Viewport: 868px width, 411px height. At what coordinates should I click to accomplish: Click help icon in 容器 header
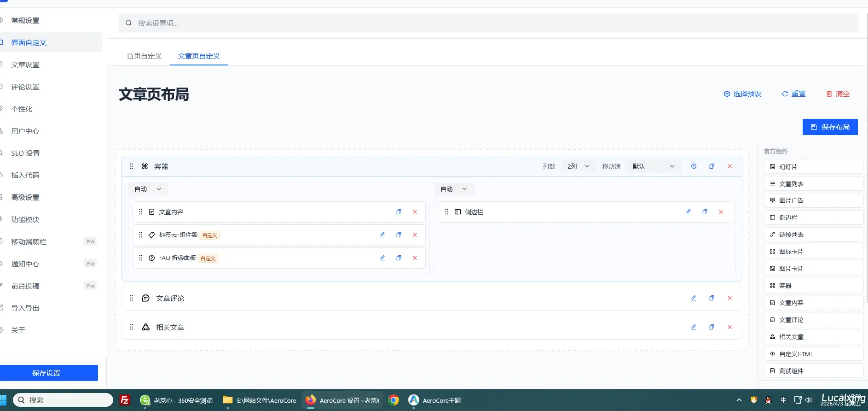pos(694,166)
